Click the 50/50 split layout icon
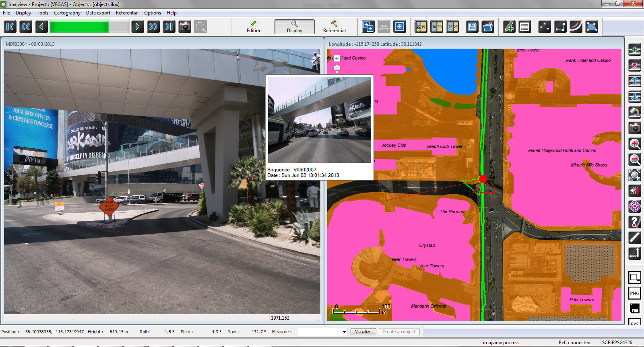This screenshot has height=347, width=644. [x=437, y=27]
